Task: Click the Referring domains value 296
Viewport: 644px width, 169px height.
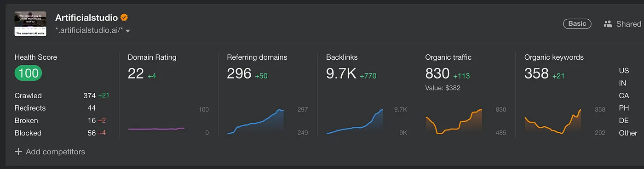Action: [239, 73]
